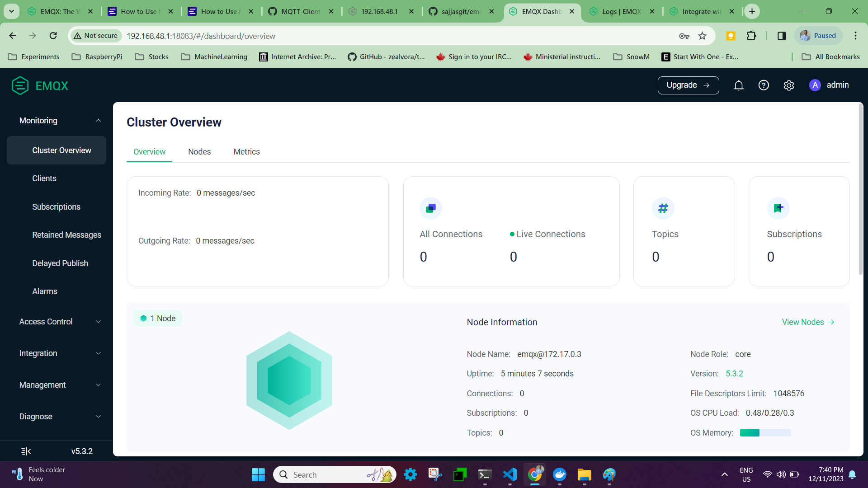Screen dimensions: 868x488
Task: Click the Live Connections label
Action: [x=551, y=234]
